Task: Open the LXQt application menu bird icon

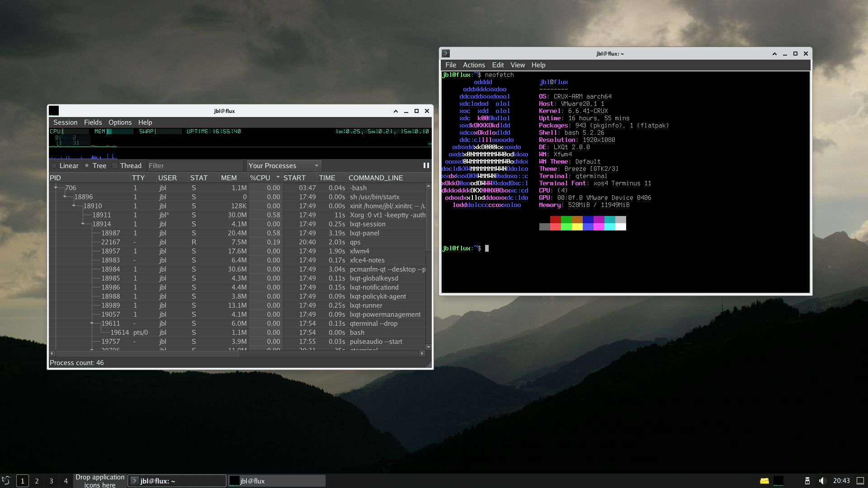Action: tap(6, 480)
